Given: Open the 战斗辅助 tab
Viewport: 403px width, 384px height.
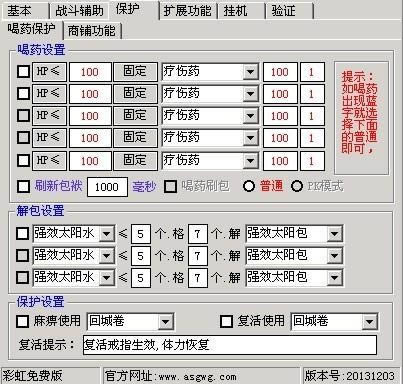Looking at the screenshot, I should pyautogui.click(x=79, y=11).
